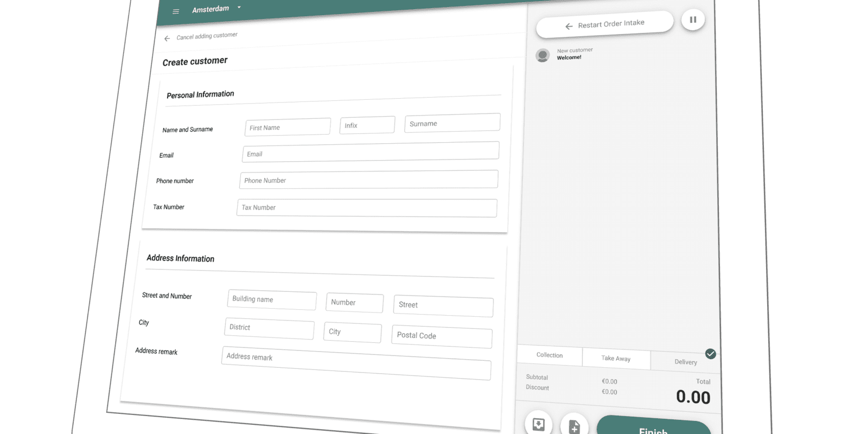Image resolution: width=868 pixels, height=434 pixels.
Task: Click the save-to-inbox download icon button
Action: [x=538, y=424]
